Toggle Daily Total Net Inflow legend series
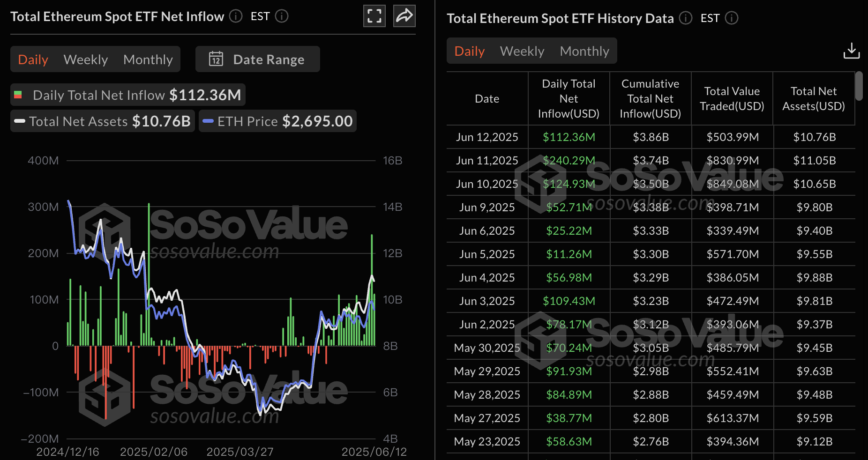The height and width of the screenshot is (460, 868). 127,95
